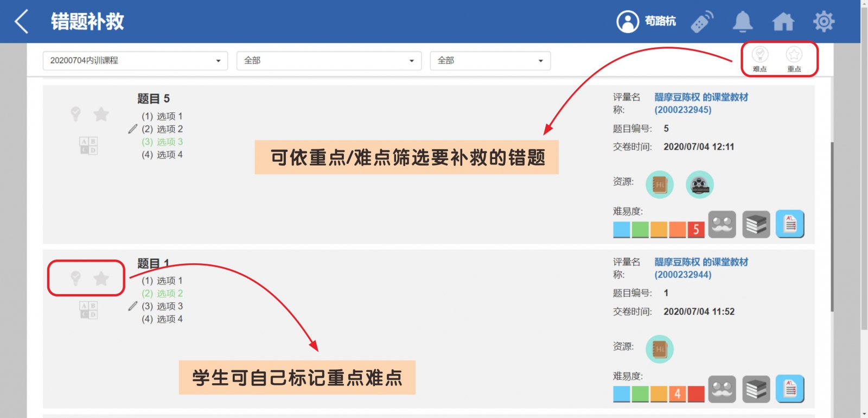Click the remote control icon in header

point(701,22)
